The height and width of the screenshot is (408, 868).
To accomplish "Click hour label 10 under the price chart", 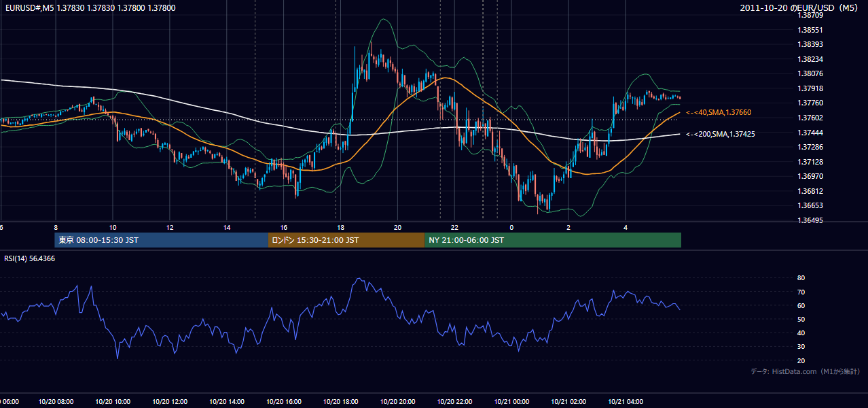I will (x=113, y=227).
